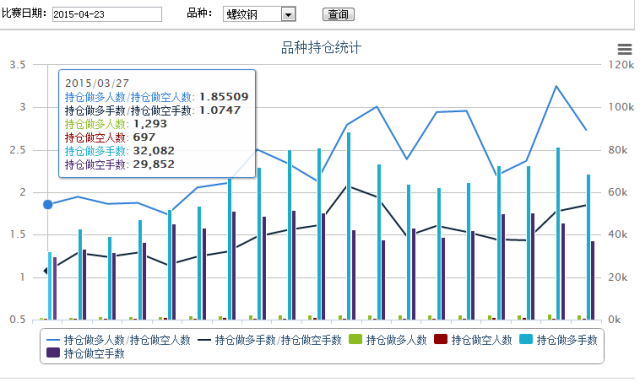The image size is (640, 382).
Task: Click the highlighted blue data point marker
Action: (48, 204)
